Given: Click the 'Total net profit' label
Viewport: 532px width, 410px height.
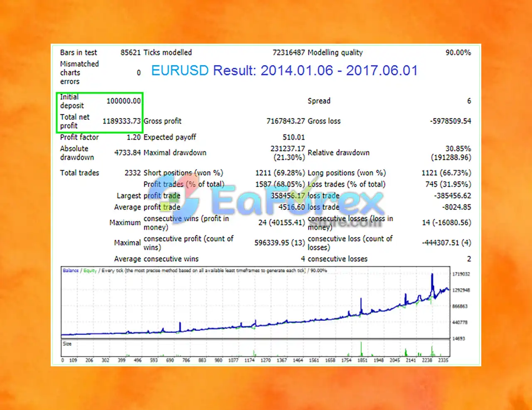Looking at the screenshot, I should pos(75,121).
